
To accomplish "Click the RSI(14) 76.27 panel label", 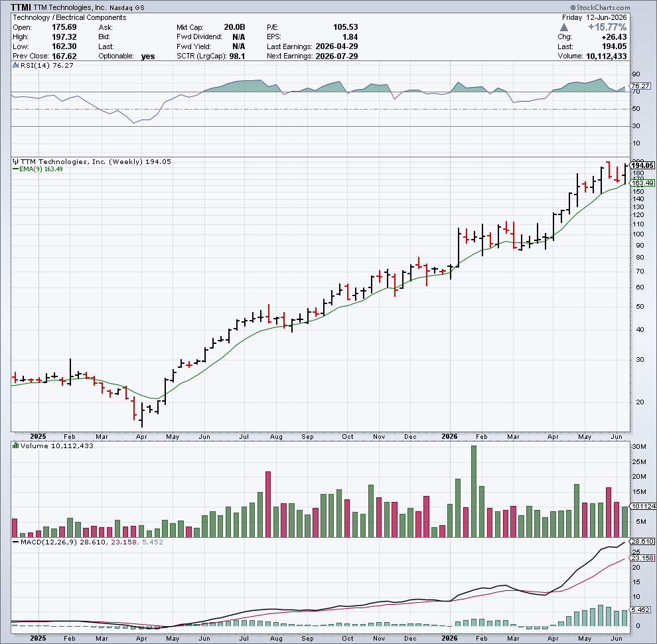I will pos(47,66).
